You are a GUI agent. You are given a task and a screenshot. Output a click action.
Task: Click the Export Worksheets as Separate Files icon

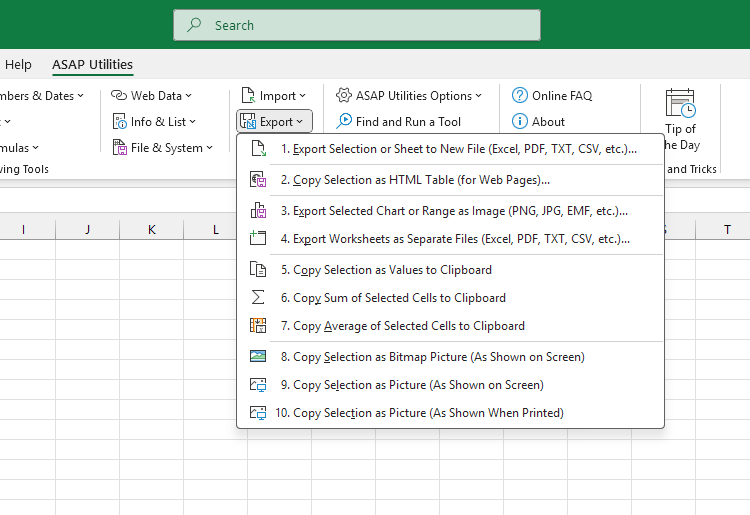(258, 238)
